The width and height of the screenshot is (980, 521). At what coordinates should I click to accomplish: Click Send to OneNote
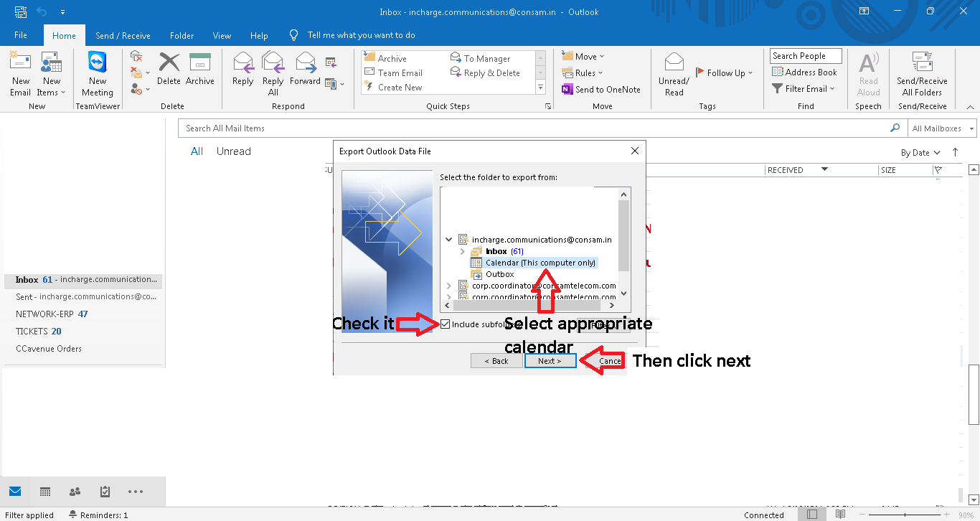[x=601, y=90]
